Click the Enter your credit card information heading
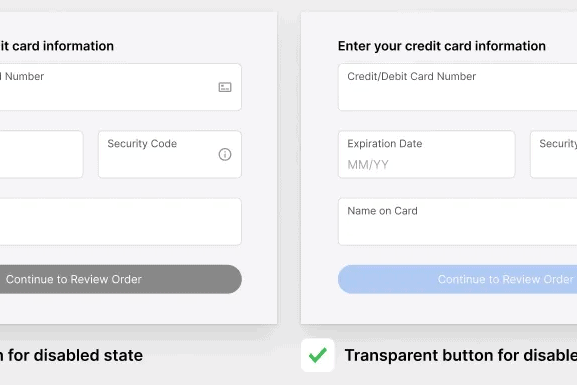The image size is (577, 385). (x=442, y=46)
